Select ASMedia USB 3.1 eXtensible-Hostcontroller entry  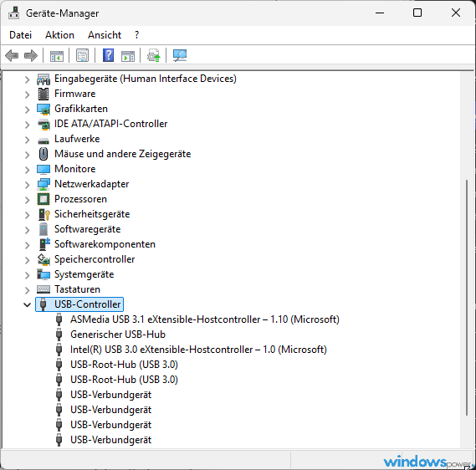pyautogui.click(x=205, y=319)
